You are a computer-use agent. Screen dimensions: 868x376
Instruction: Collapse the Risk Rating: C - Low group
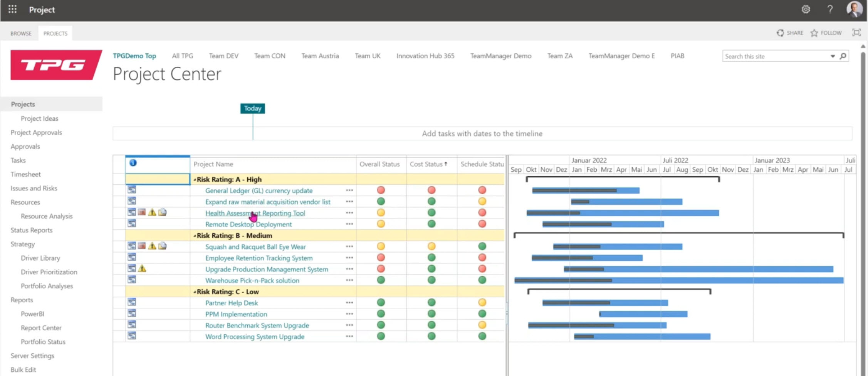coord(195,292)
